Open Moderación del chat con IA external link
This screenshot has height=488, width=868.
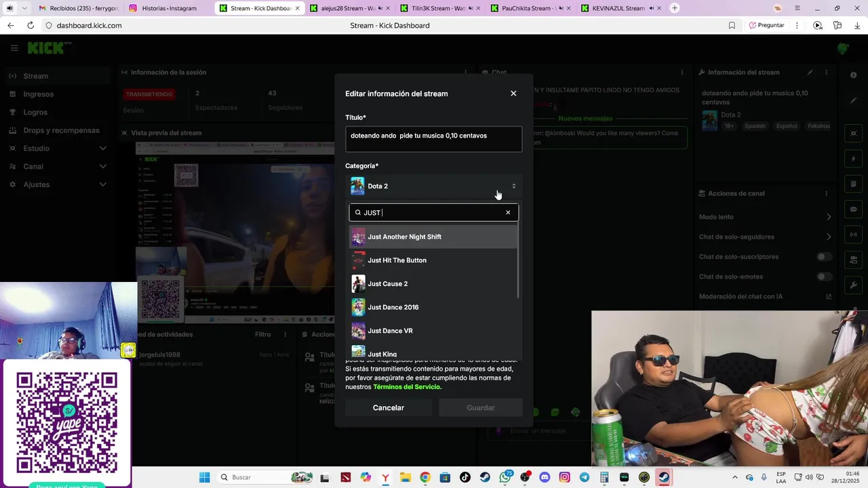point(829,296)
